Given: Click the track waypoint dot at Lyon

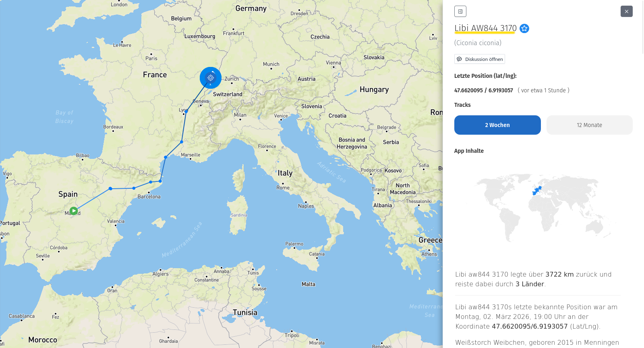Looking at the screenshot, I should [x=186, y=112].
